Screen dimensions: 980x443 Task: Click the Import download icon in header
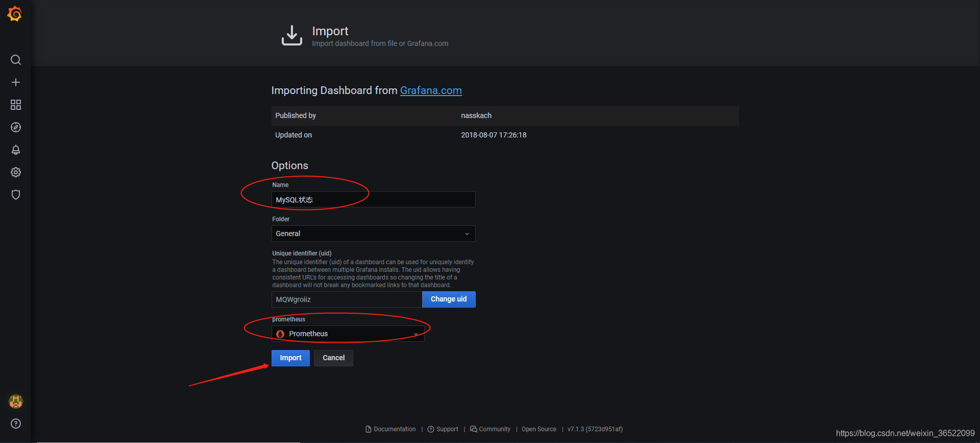292,35
